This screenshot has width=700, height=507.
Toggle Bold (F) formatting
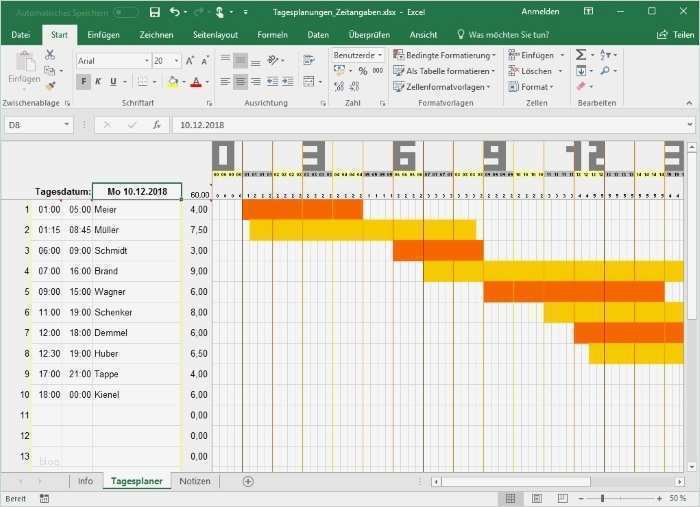tap(83, 82)
